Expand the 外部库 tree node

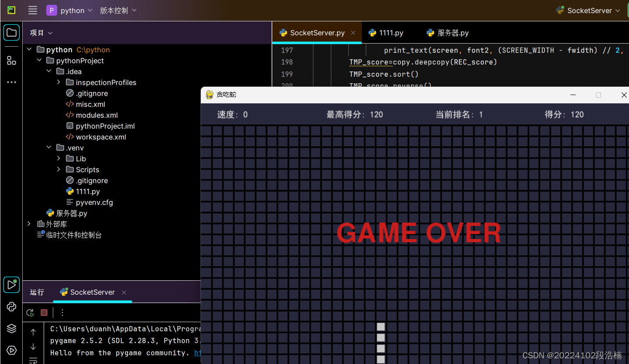28,224
